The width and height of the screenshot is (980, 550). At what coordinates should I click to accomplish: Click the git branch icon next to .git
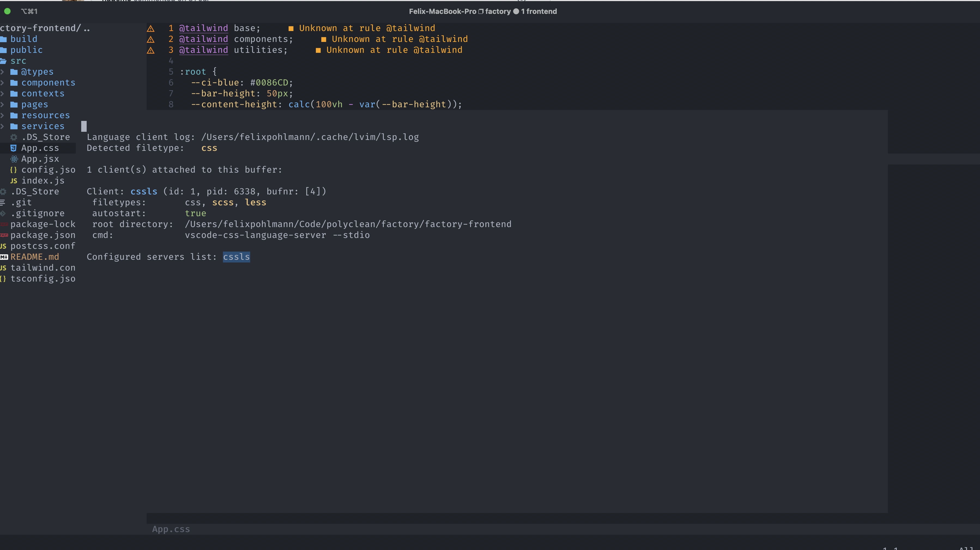2,202
